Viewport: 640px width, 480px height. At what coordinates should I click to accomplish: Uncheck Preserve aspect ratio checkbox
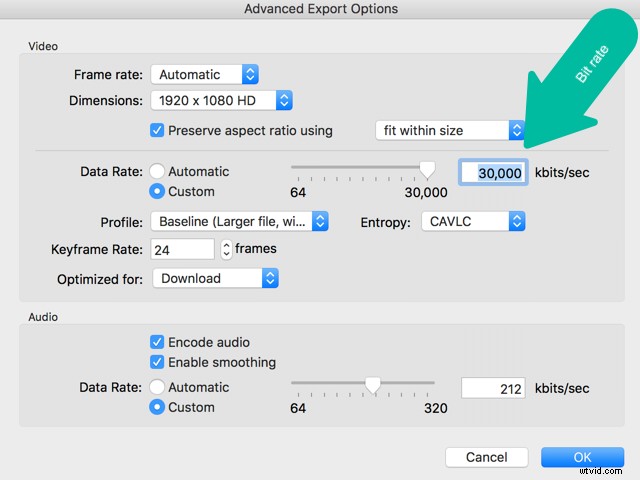[x=157, y=130]
